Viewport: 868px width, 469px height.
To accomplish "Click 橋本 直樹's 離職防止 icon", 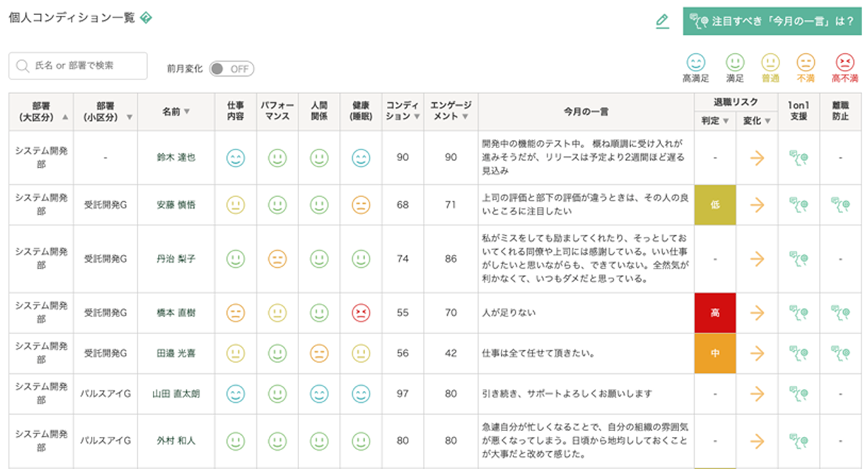I will (840, 313).
